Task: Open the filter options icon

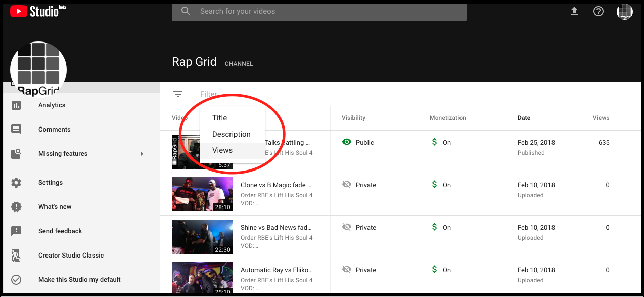Action: pyautogui.click(x=178, y=94)
